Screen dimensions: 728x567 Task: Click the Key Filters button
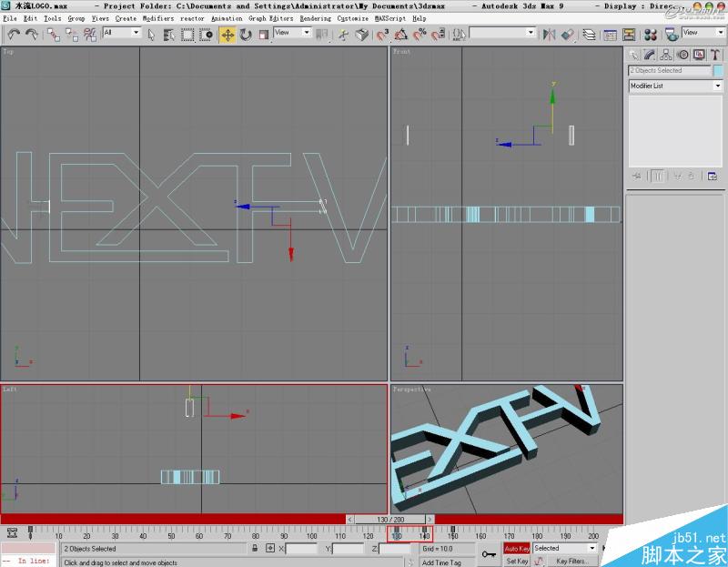pyautogui.click(x=573, y=562)
